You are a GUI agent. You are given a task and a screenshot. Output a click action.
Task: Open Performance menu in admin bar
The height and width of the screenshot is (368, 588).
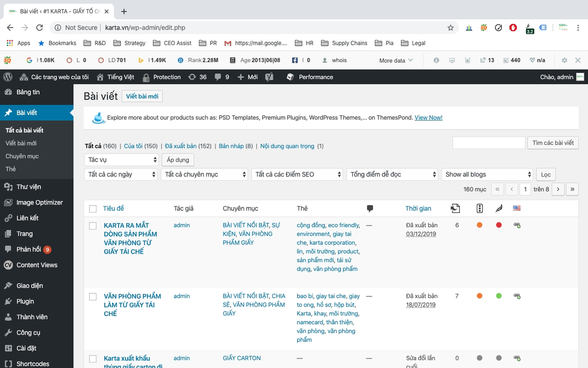(x=310, y=77)
